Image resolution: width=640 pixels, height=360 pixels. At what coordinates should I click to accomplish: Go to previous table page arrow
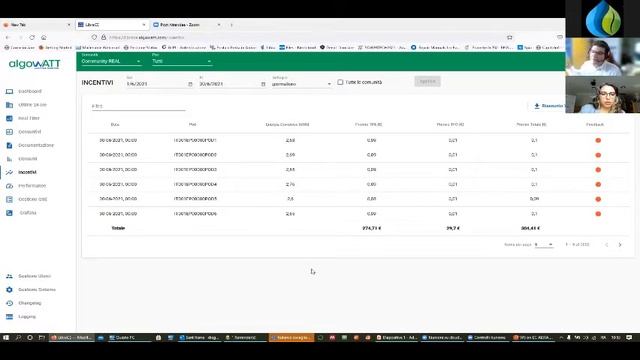[607, 245]
